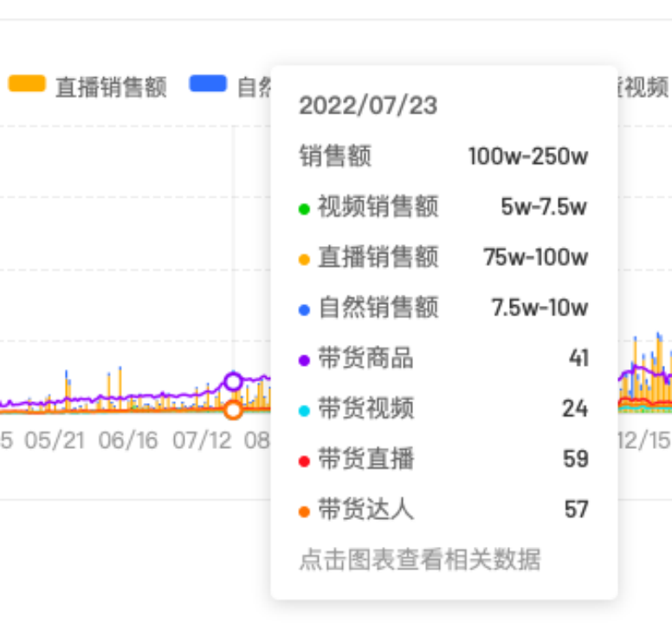Click the blue legend swatch beside 自然
Viewport: 672px width, 624px height.
pyautogui.click(x=208, y=84)
